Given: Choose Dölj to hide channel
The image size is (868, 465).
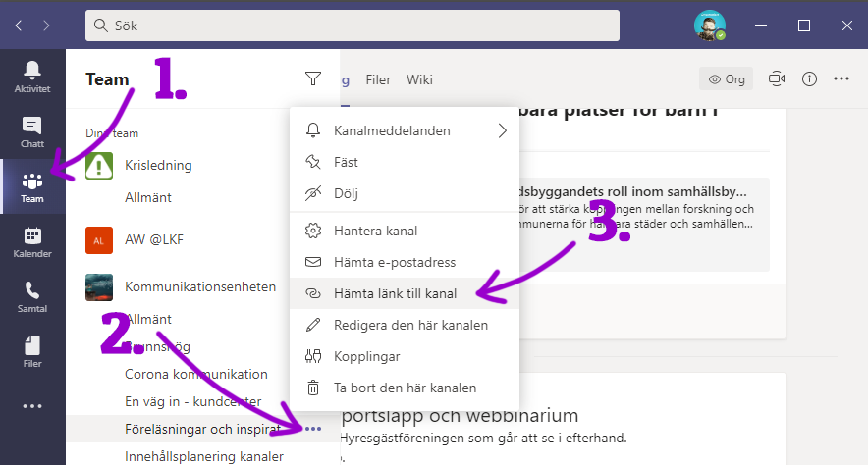Looking at the screenshot, I should [x=405, y=193].
